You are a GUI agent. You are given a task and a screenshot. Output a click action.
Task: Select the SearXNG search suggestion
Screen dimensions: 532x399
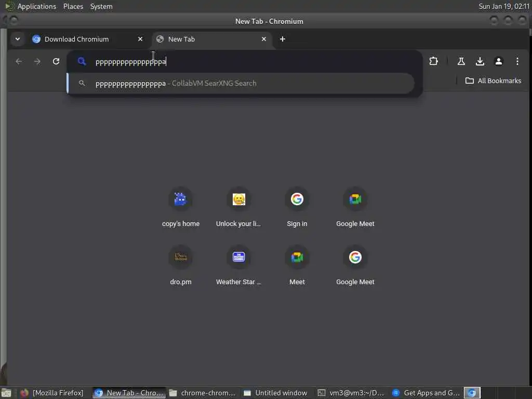(x=240, y=83)
